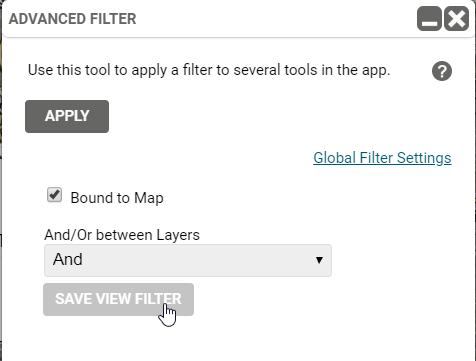476x361 pixels.
Task: Open the And/Or between Layers dropdown
Action: tap(188, 260)
